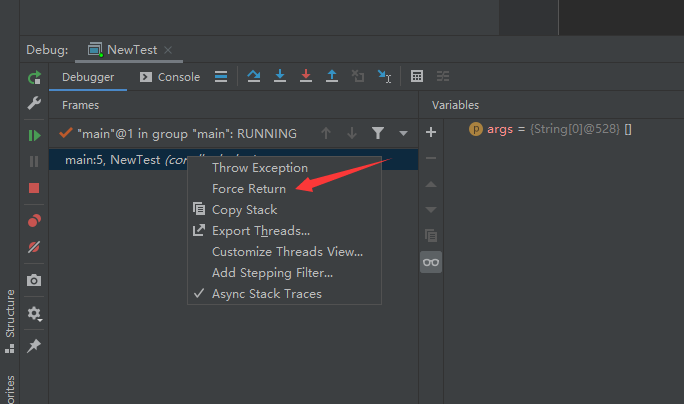View breakpoints double red circle icon
Viewport: 684px width, 404px height.
pos(34,221)
